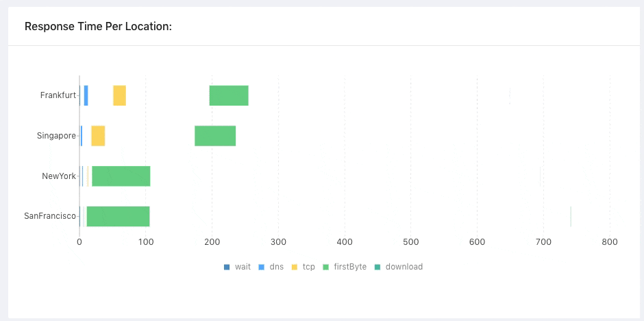Click the dns legend color square
Image resolution: width=644 pixels, height=321 pixels.
pos(261,267)
